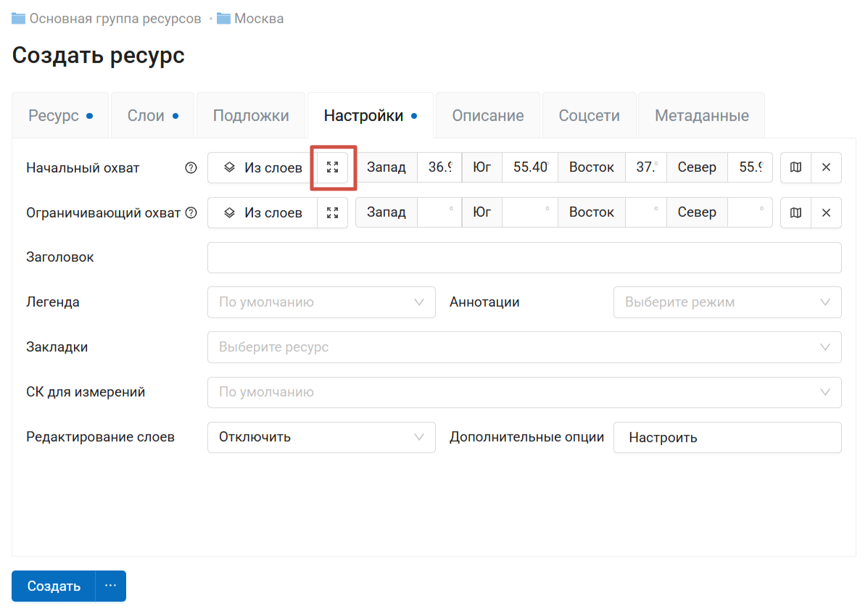
Task: Open Редактирование слоев dropdown
Action: (321, 437)
